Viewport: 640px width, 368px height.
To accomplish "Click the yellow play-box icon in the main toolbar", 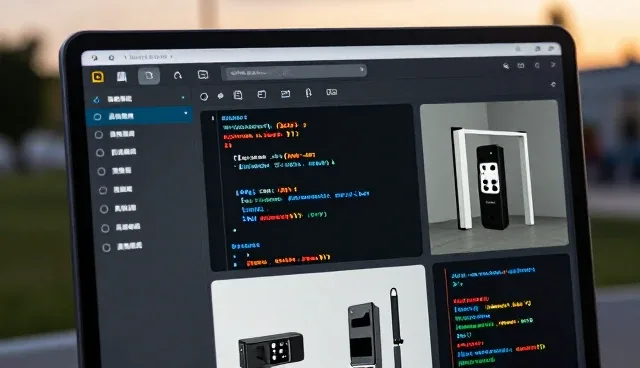I will (x=98, y=77).
